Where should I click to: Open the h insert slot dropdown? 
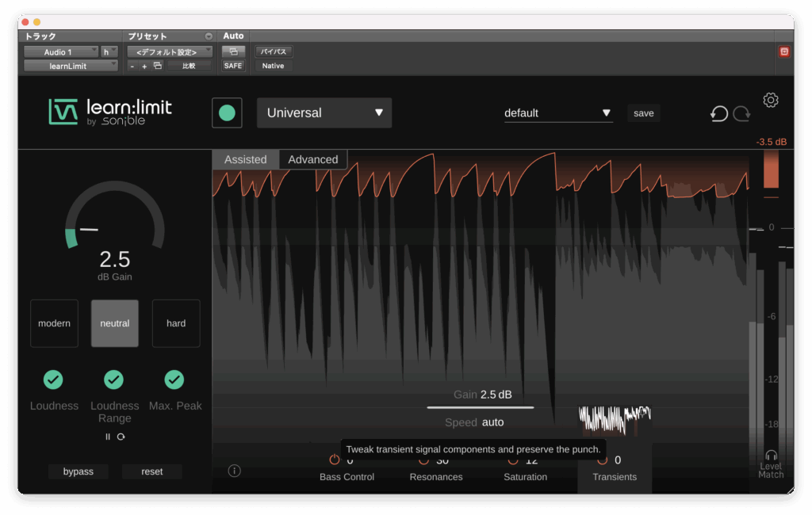click(x=109, y=51)
